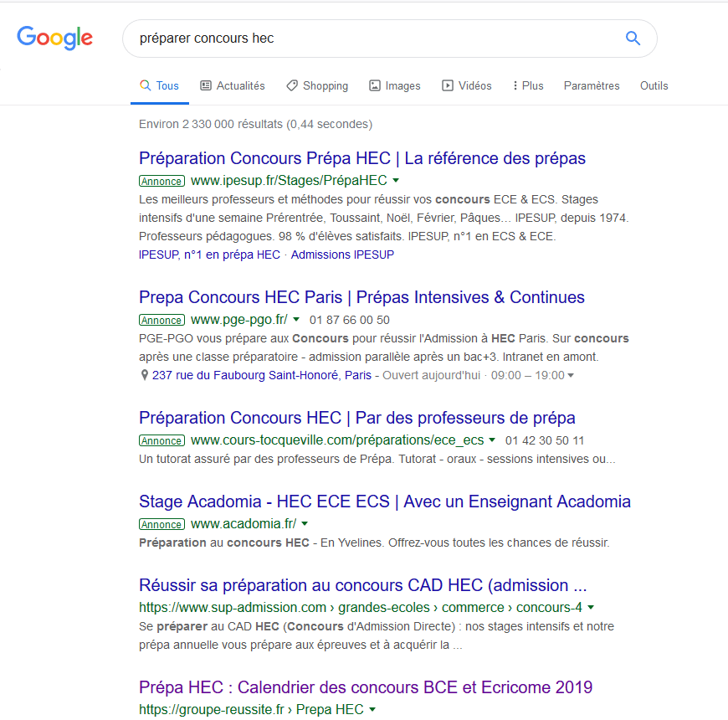This screenshot has height=720, width=728.
Task: Open 'Prepa Concours HEC Paris | Prépas Intensives & Continues'
Action: (x=361, y=297)
